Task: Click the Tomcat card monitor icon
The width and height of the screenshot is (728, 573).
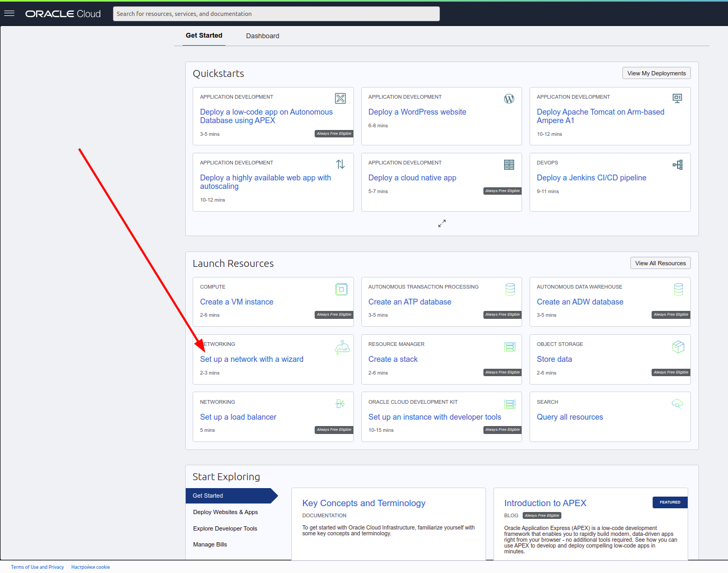Action: (677, 98)
